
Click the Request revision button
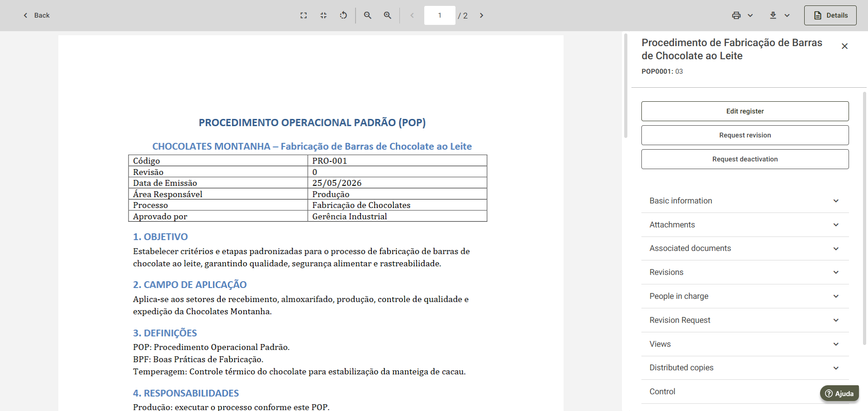tap(745, 135)
